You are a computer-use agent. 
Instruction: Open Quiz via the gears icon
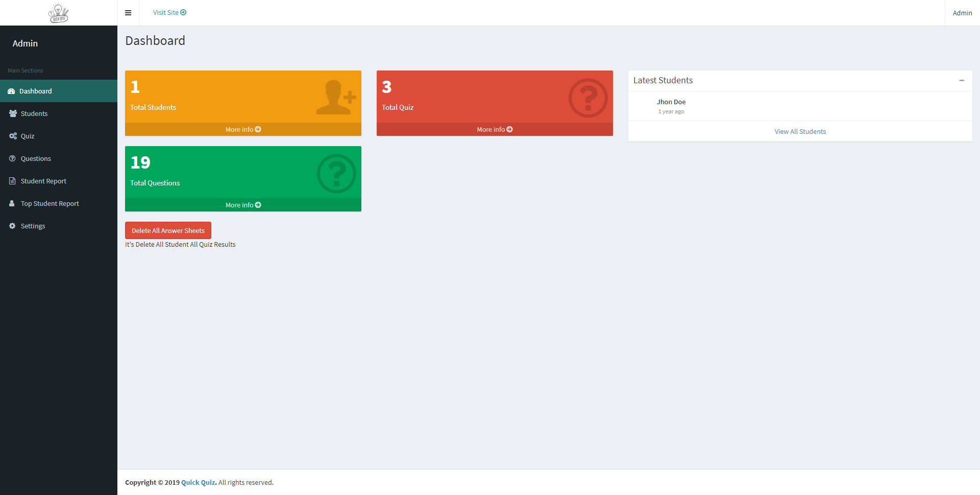[13, 136]
